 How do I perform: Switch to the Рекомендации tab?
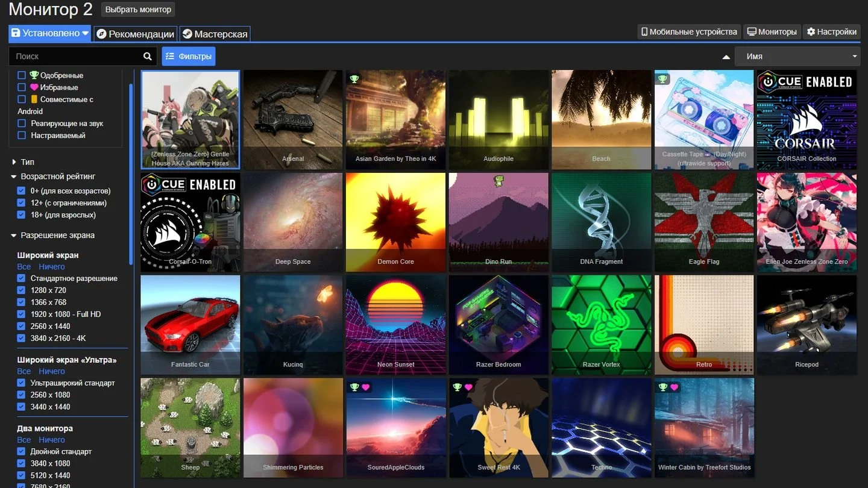[x=135, y=34]
